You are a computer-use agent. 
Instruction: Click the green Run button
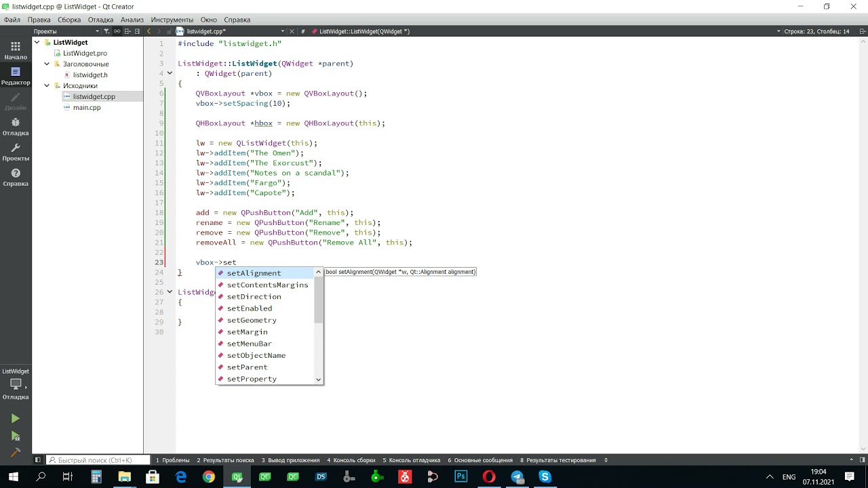point(15,419)
